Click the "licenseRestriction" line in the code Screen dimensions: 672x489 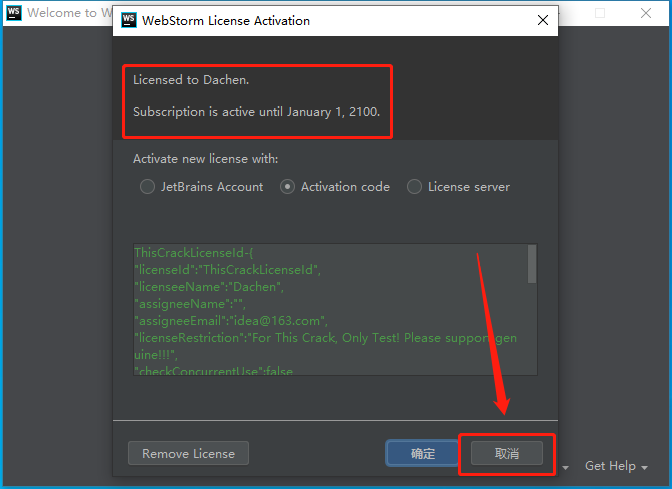[x=325, y=338]
